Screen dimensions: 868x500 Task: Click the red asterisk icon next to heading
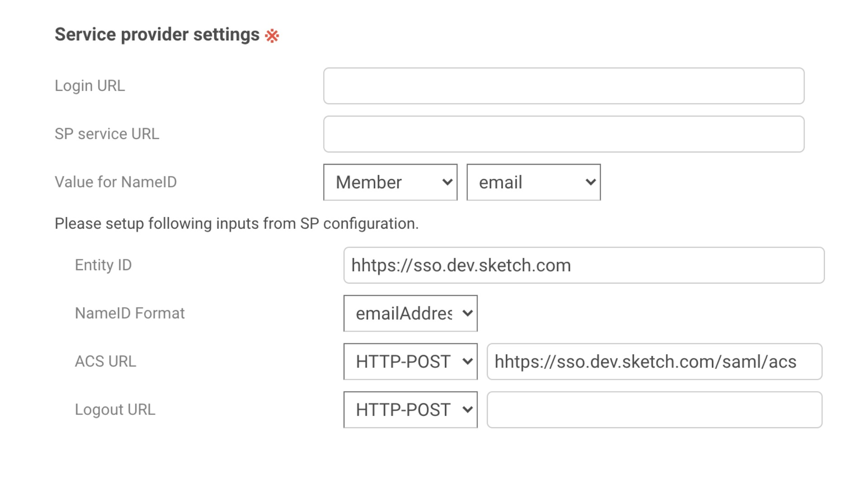[x=271, y=34]
